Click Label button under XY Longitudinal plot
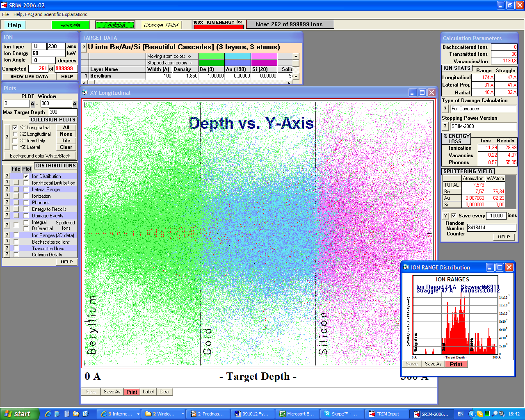This screenshot has width=525, height=420. pyautogui.click(x=148, y=392)
